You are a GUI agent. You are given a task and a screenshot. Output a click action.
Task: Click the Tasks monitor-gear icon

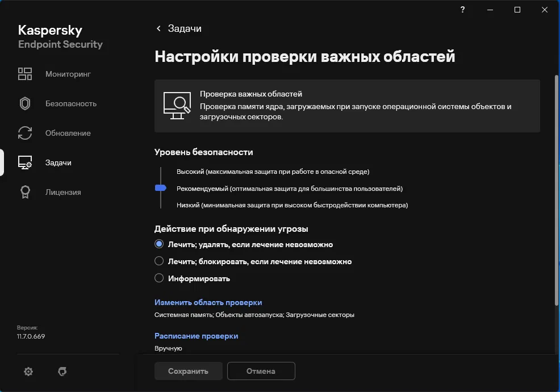click(25, 162)
